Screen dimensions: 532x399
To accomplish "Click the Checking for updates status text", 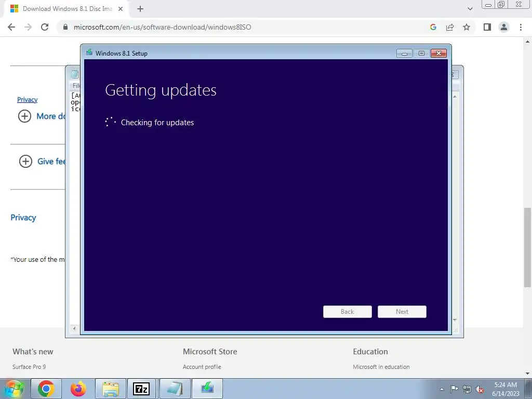I will pyautogui.click(x=157, y=123).
